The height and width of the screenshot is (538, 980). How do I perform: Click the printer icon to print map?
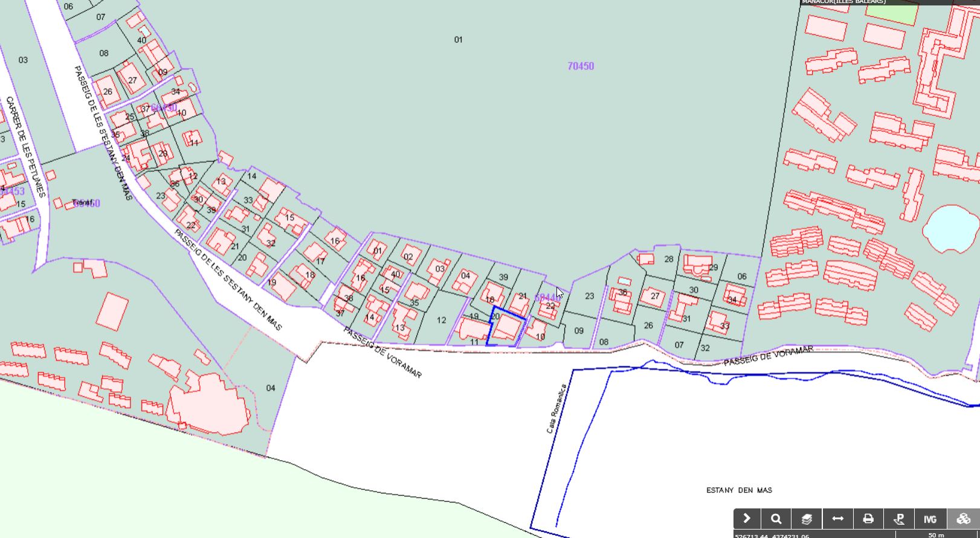(868, 519)
